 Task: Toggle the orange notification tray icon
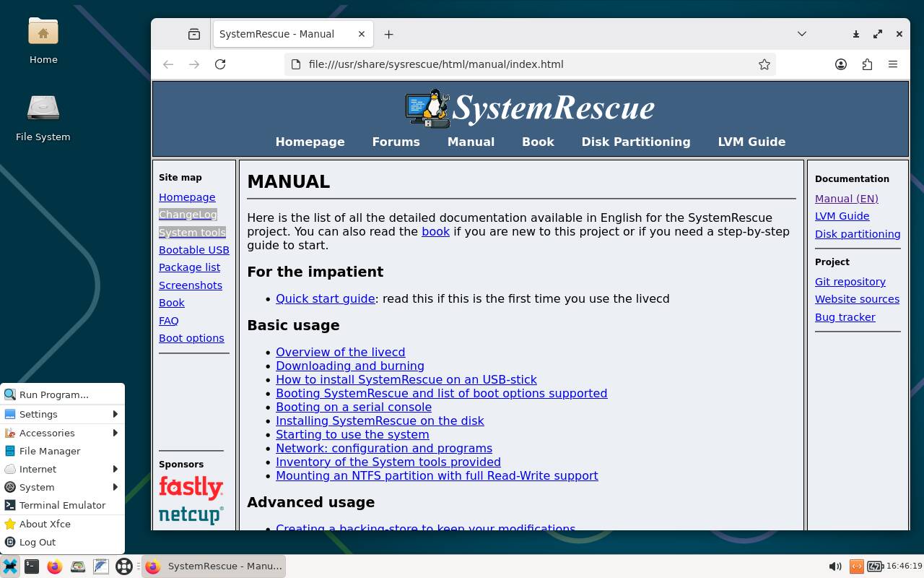[x=856, y=566]
